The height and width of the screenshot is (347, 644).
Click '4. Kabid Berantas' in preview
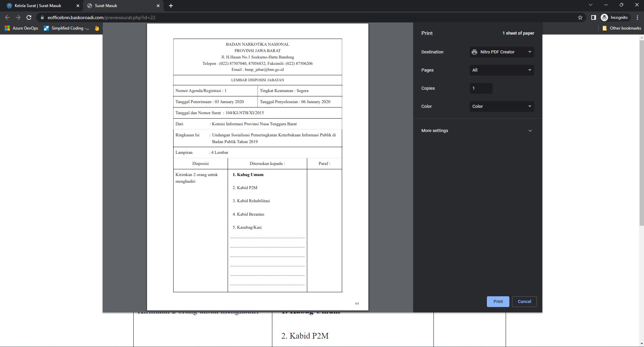pos(248,214)
